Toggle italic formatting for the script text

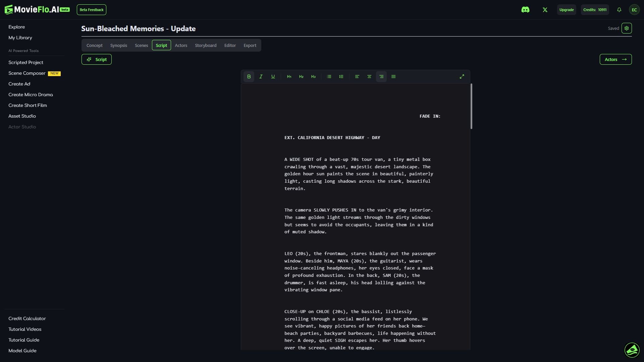261,76
